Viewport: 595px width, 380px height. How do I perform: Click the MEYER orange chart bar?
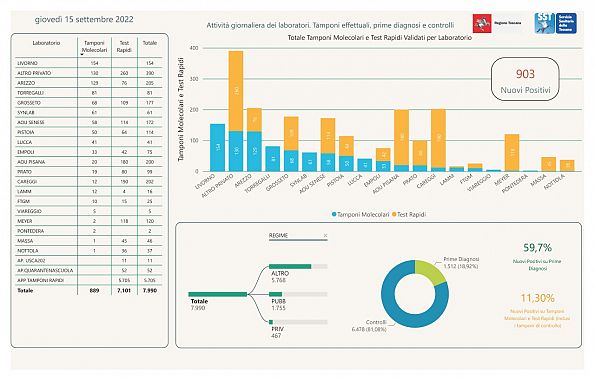[x=512, y=153]
